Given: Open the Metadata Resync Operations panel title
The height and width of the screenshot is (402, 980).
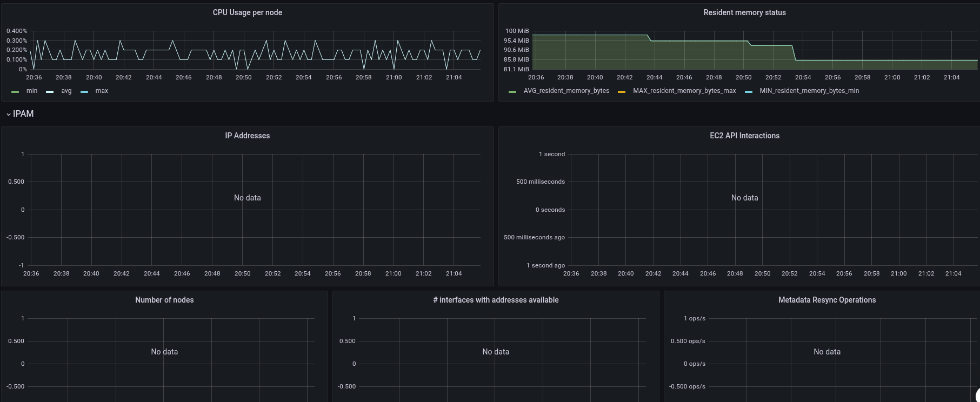Looking at the screenshot, I should 827,300.
